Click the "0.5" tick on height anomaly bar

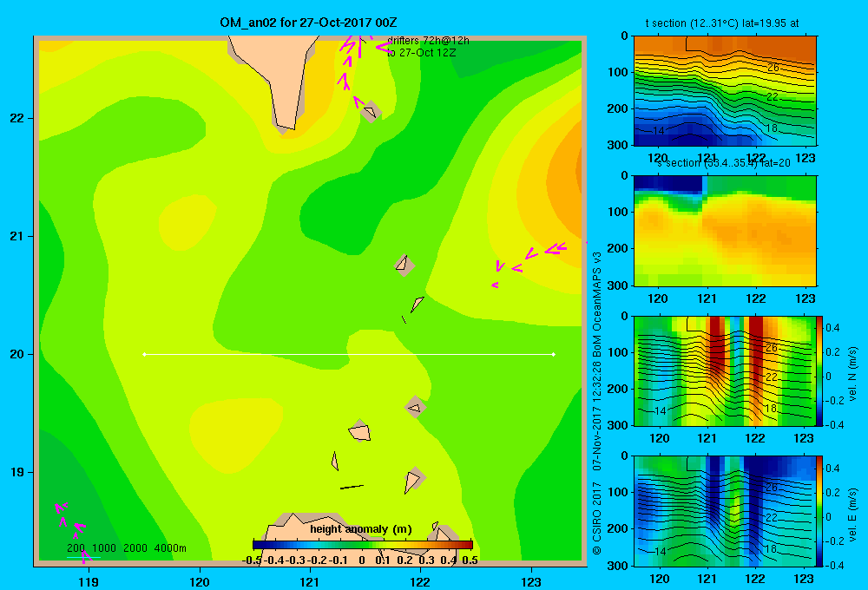[470, 560]
